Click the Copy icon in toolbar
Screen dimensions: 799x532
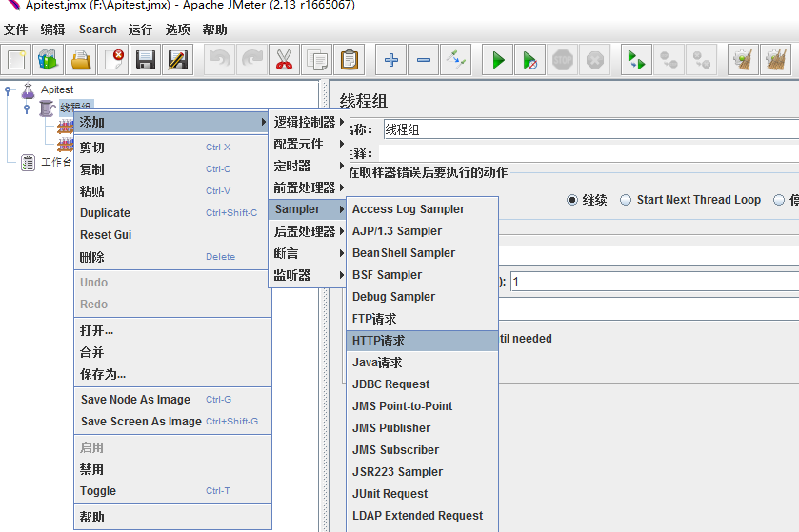[x=317, y=60]
